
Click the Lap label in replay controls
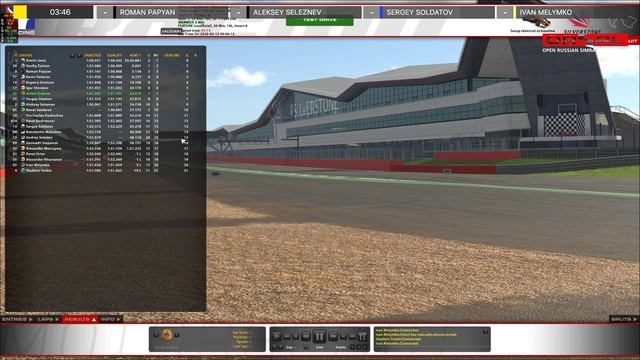[290, 347]
